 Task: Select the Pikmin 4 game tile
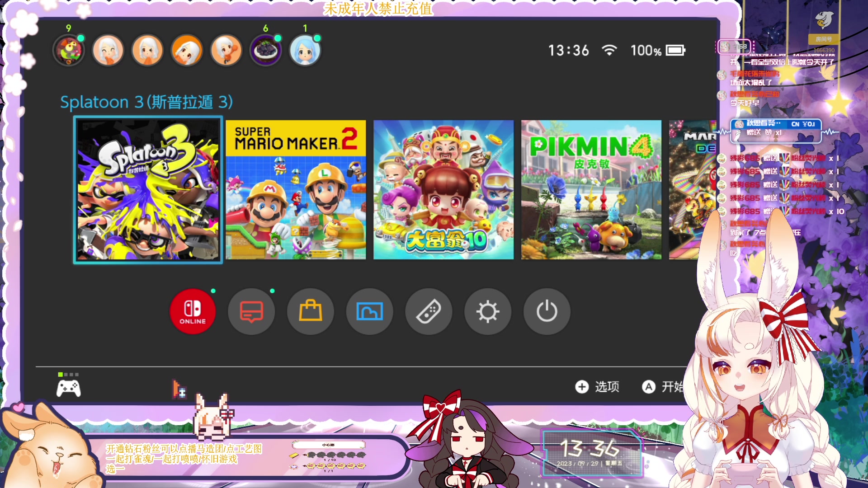[x=591, y=190]
